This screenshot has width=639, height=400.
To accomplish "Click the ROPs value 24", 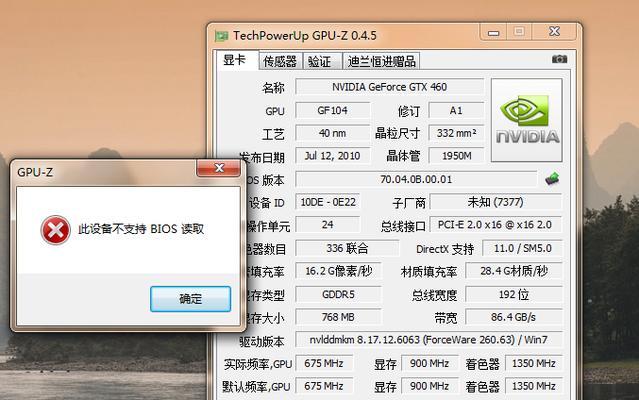I will pyautogui.click(x=328, y=224).
